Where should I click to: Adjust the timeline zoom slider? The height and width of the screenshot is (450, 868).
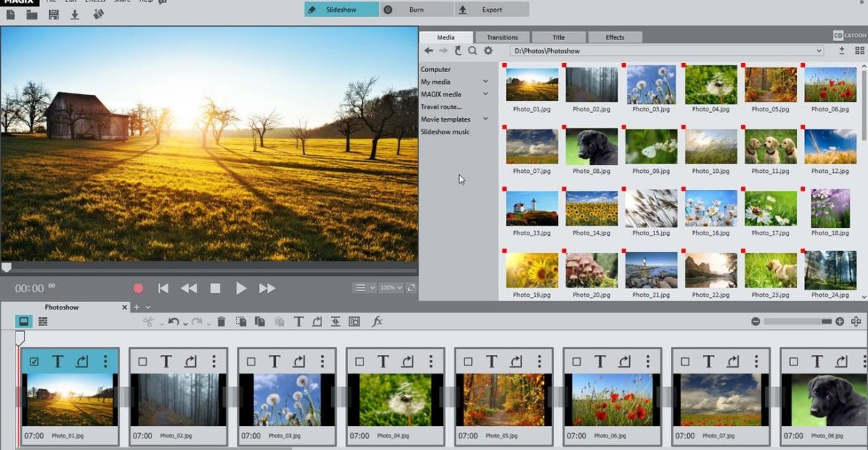[797, 322]
